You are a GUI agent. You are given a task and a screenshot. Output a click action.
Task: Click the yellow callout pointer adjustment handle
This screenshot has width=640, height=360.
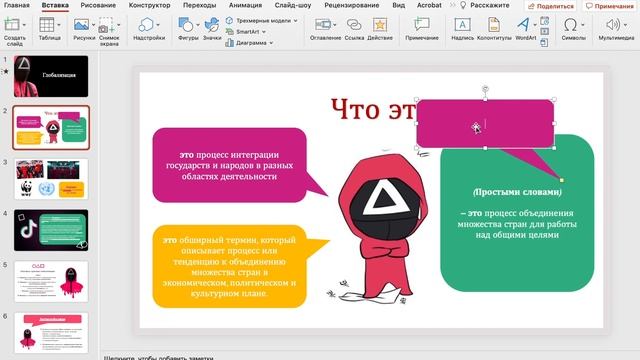562,180
